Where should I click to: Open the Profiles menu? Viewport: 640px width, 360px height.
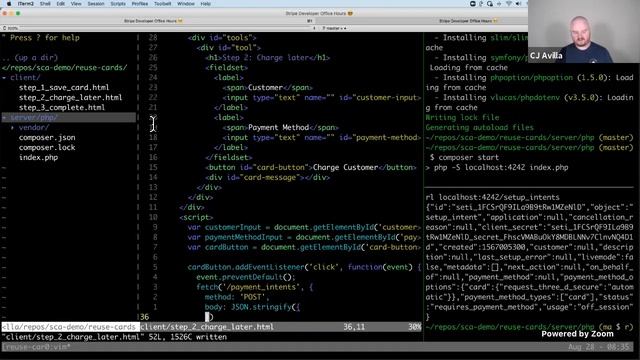click(140, 4)
